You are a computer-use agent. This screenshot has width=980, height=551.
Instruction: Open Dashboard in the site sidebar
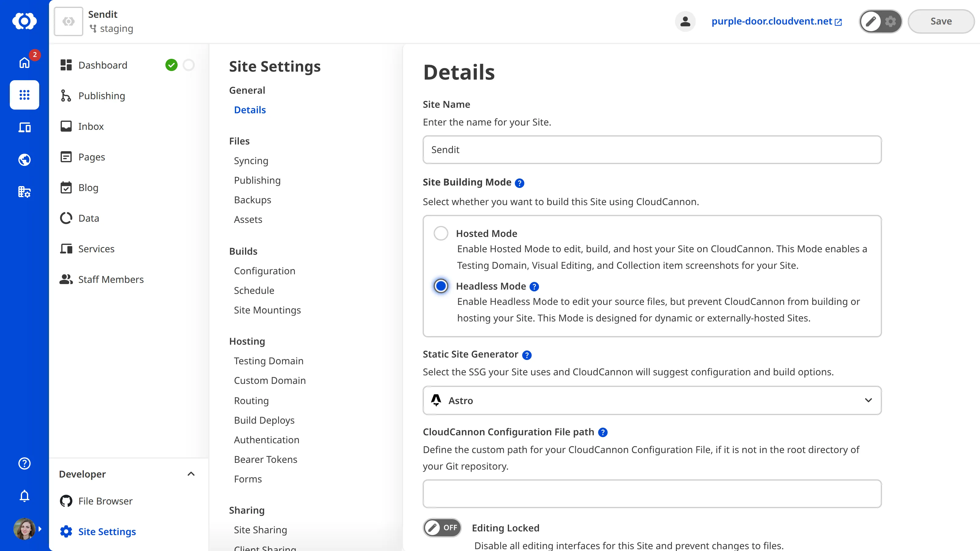pyautogui.click(x=103, y=65)
